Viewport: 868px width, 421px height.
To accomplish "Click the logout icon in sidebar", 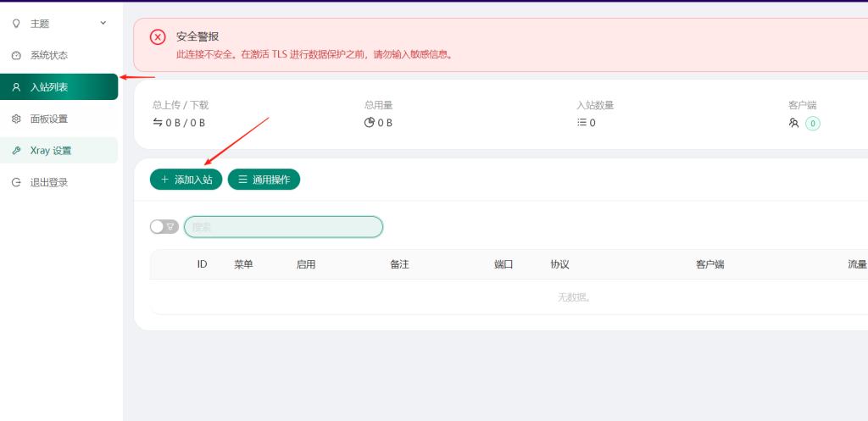I will click(15, 182).
